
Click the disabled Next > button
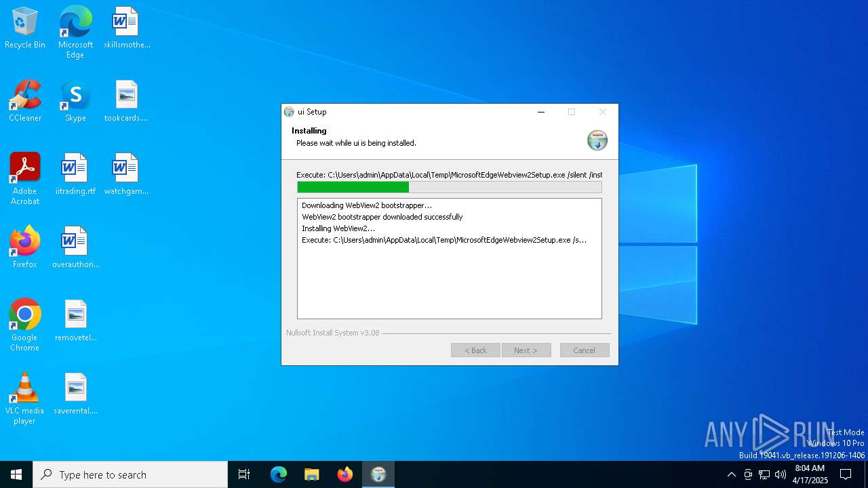pos(526,350)
